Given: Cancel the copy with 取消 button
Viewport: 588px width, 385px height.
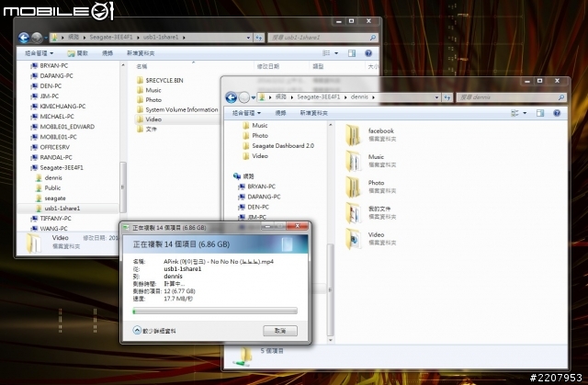Looking at the screenshot, I should pyautogui.click(x=280, y=331).
